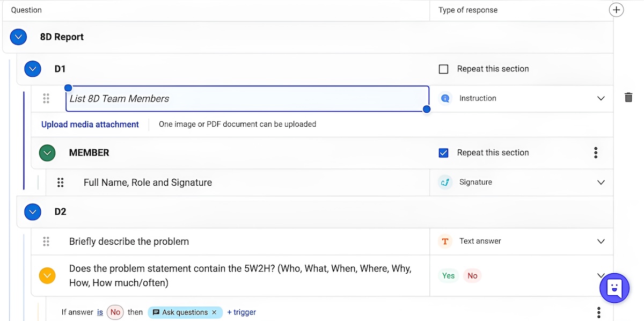Screen dimensions: 644x321
Task: Open the MEMBER section three-dot menu
Action: pos(596,152)
